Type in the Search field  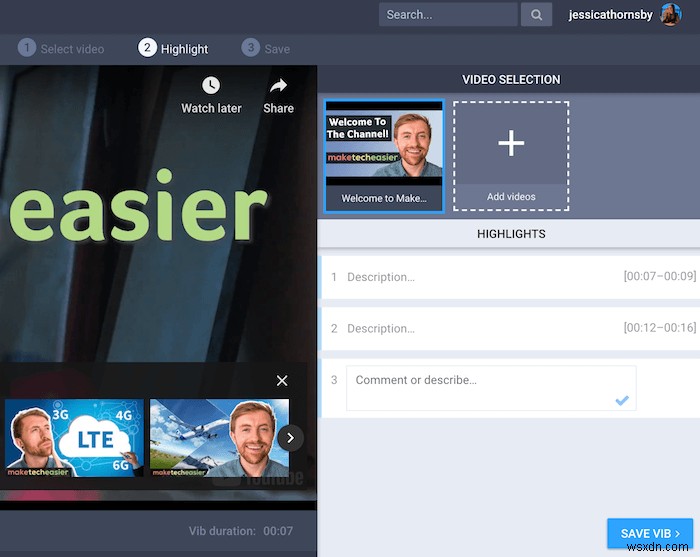(447, 15)
